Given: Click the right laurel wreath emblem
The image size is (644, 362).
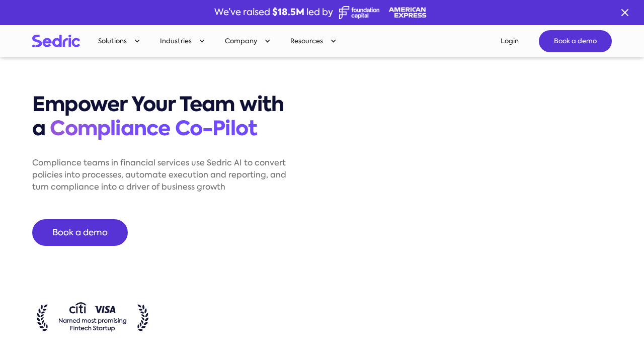Looking at the screenshot, I should coord(143,317).
